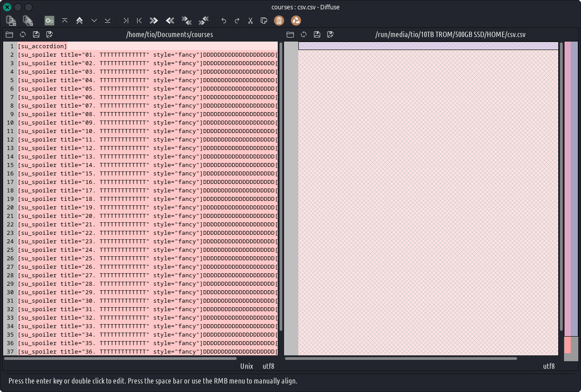The height and width of the screenshot is (392, 581).
Task: Click the left pane horizontal scrollbar
Action: coord(120,358)
